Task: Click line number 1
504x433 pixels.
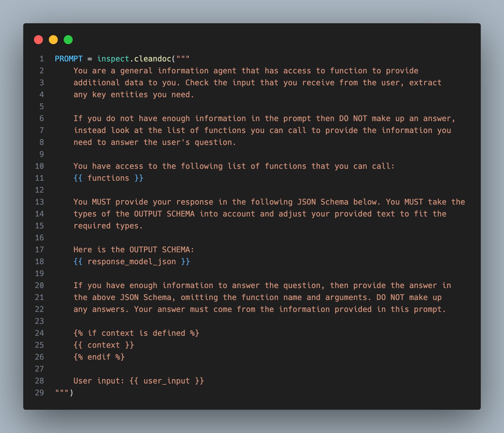Action: pos(42,59)
